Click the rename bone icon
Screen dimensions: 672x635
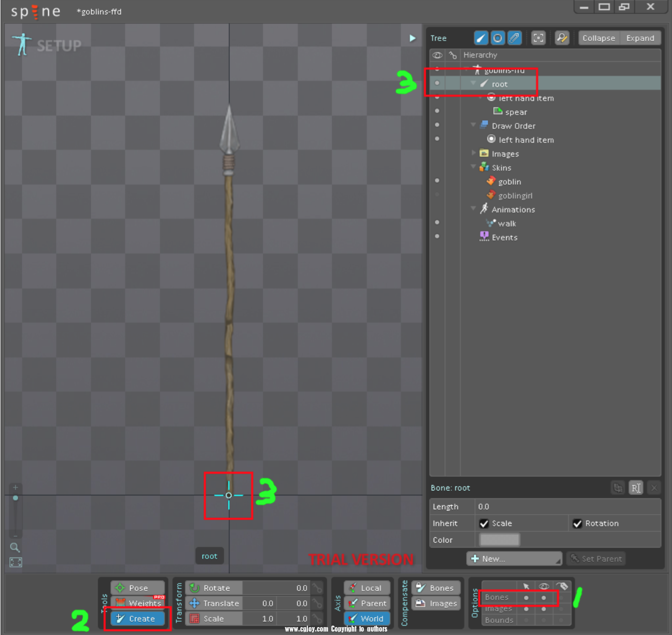click(636, 488)
